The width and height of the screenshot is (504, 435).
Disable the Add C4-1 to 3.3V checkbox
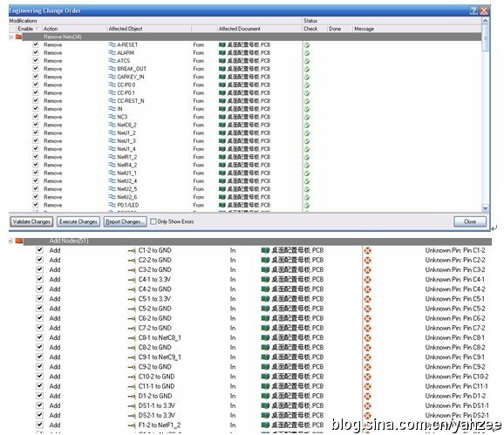tap(39, 279)
